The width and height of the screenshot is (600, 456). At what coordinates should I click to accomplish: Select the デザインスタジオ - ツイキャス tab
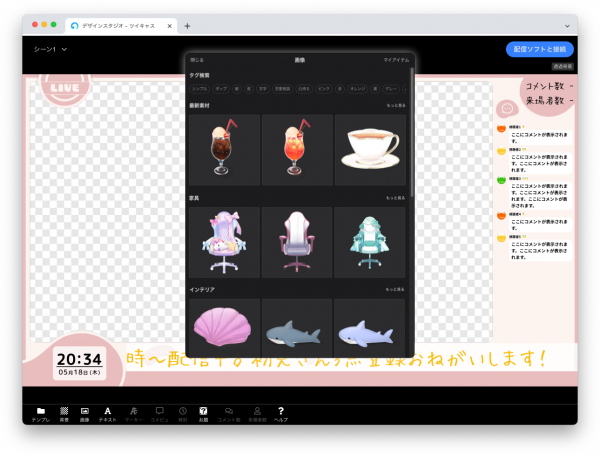point(121,26)
